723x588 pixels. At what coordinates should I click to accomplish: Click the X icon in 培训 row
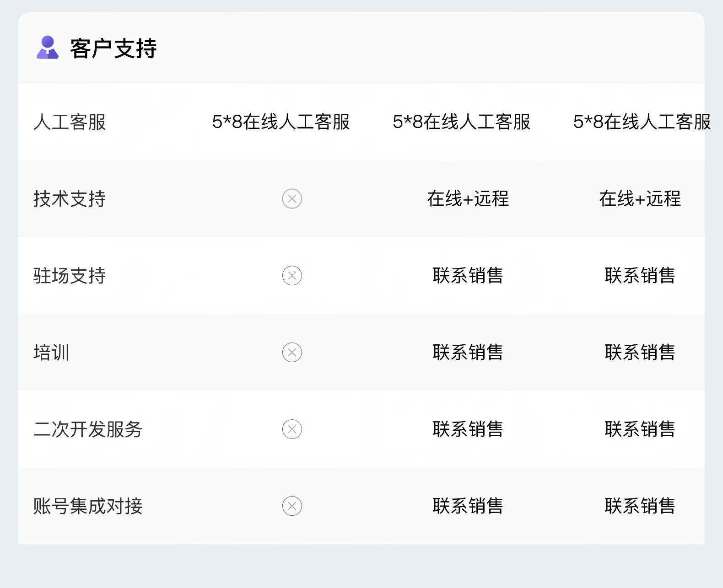(x=292, y=353)
